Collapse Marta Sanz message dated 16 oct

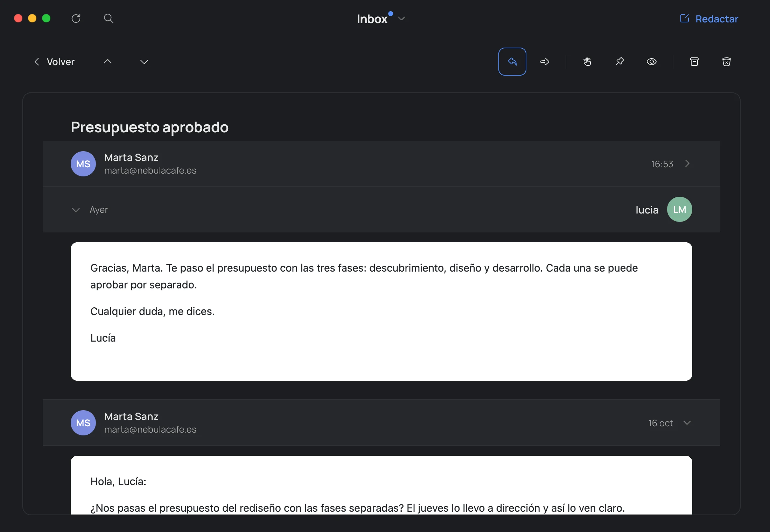pyautogui.click(x=687, y=423)
